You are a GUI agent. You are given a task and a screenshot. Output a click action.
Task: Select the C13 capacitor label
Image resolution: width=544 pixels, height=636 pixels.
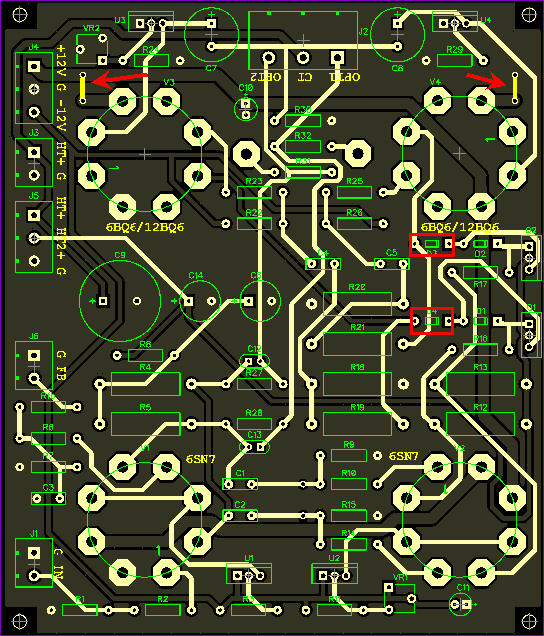pyautogui.click(x=254, y=434)
